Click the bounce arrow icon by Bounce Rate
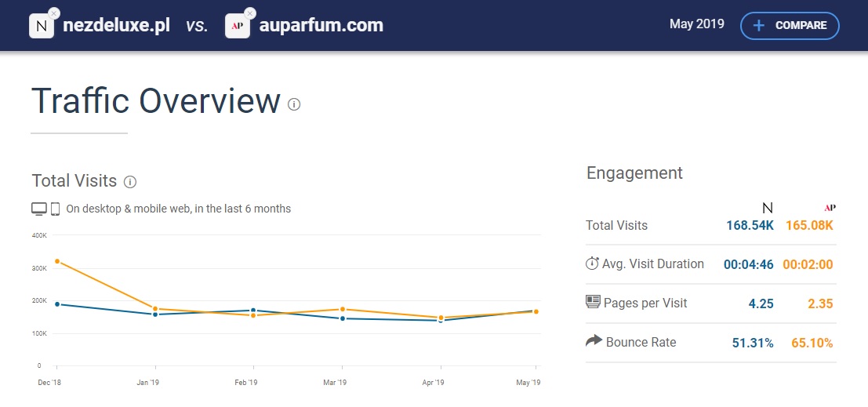 click(594, 340)
